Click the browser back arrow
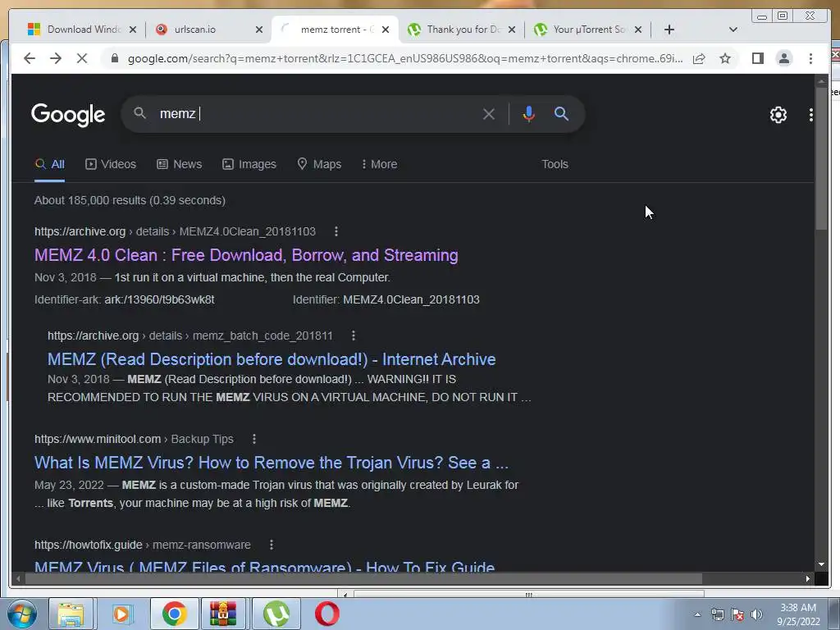Screen dimensions: 840x630 tap(30, 58)
